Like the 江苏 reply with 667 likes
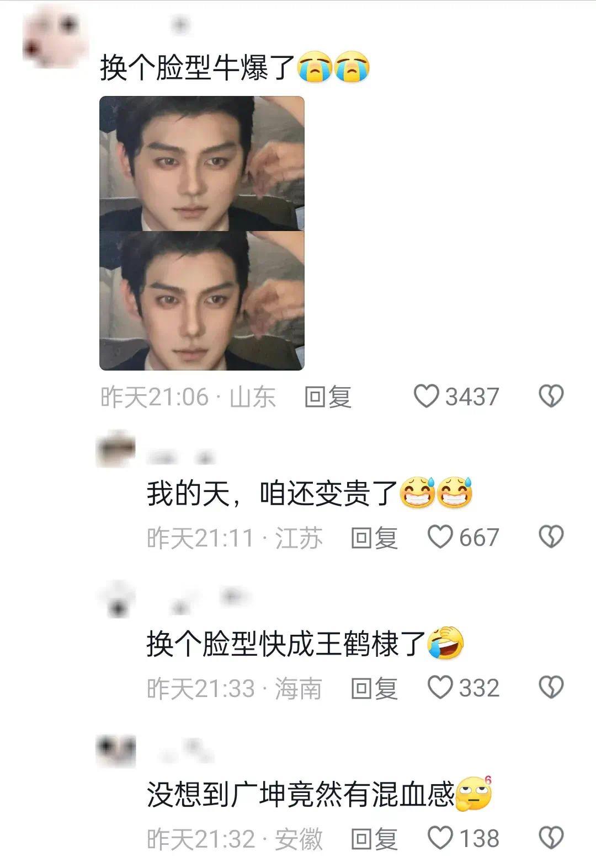 [441, 537]
